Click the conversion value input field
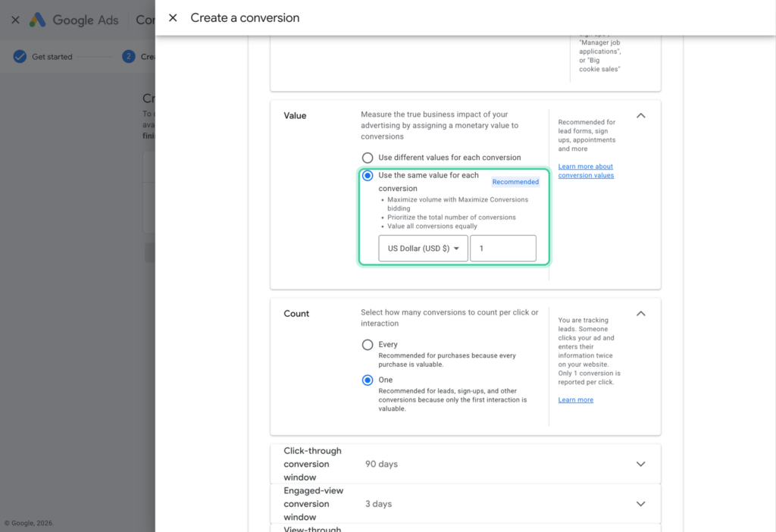Image resolution: width=776 pixels, height=532 pixels. pos(503,249)
